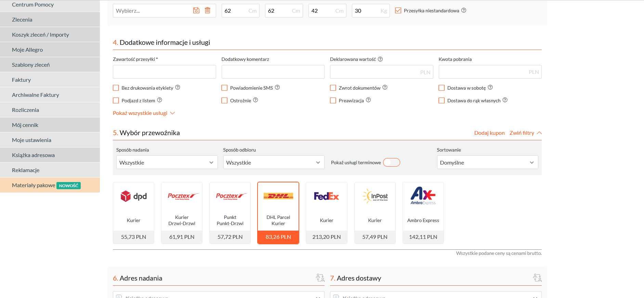Select the DPD Kurier carrier card
The height and width of the screenshot is (298, 644).
pos(133,213)
